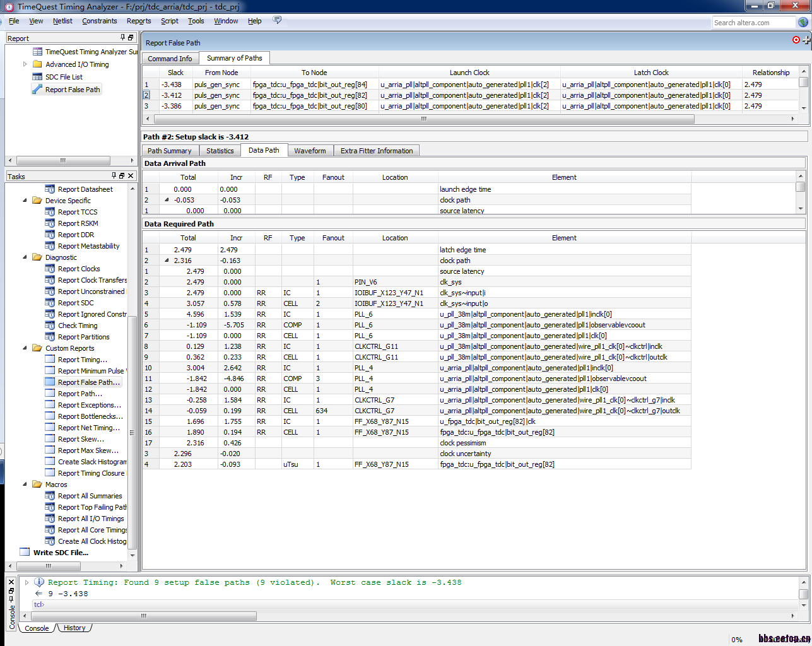Click the Write SDC File icon
The width and height of the screenshot is (812, 646).
click(x=25, y=552)
